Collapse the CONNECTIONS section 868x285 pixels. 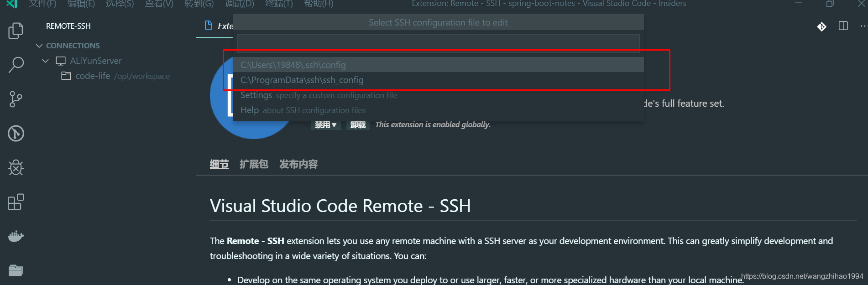coord(39,46)
